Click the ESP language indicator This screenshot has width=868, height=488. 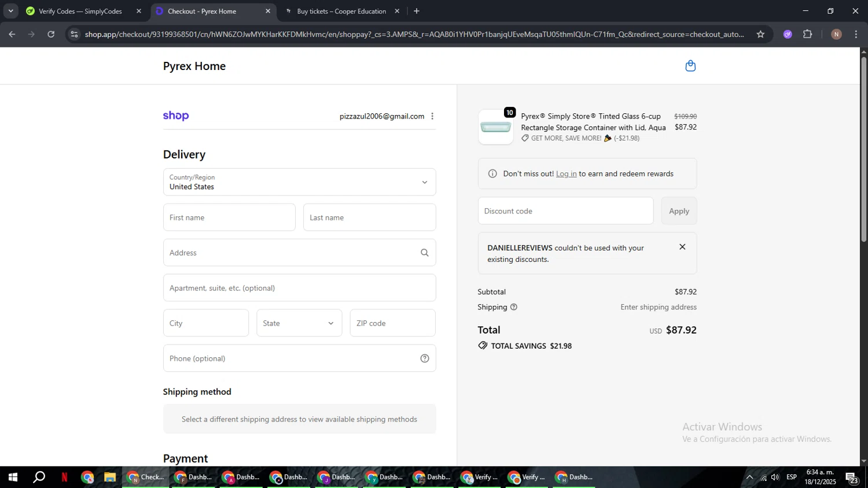[x=792, y=477]
